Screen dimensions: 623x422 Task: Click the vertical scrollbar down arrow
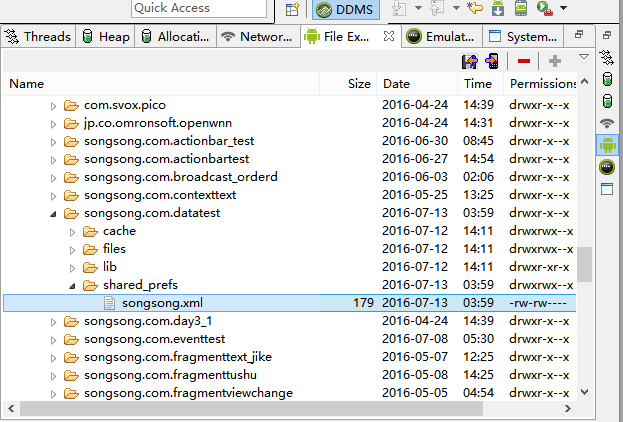(584, 392)
